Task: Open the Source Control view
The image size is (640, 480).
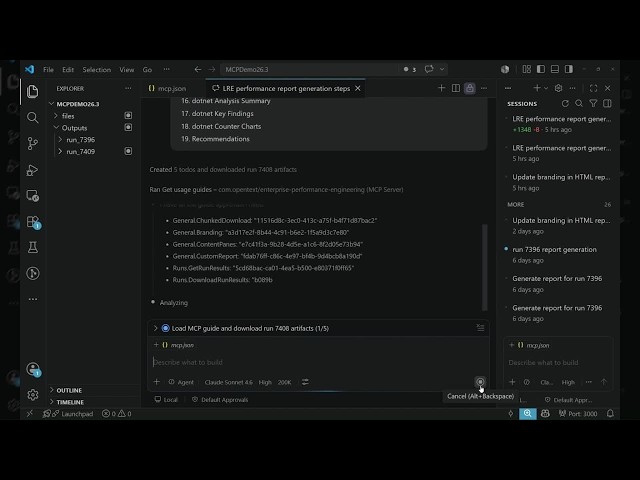Action: (x=32, y=143)
